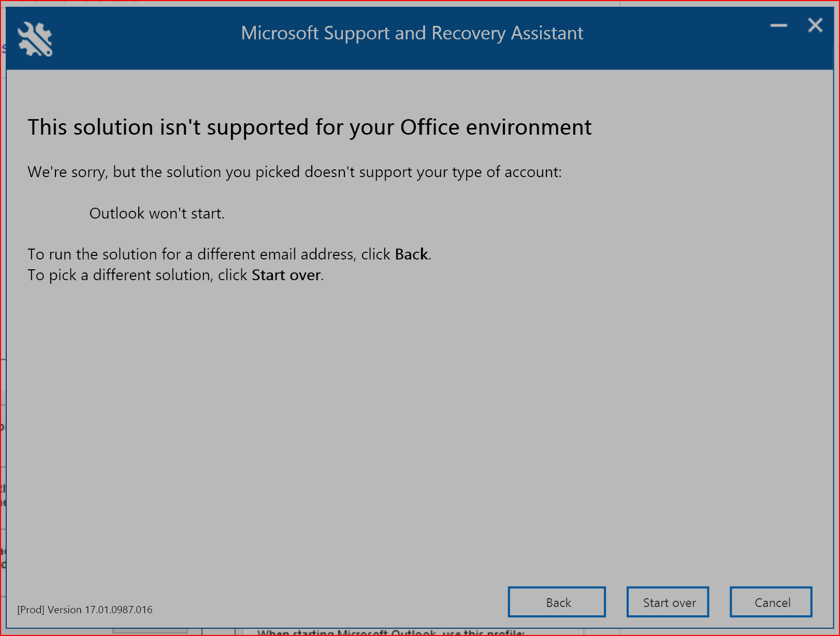The width and height of the screenshot is (840, 636).
Task: Click the wrench and gear assistant logo
Action: click(34, 38)
